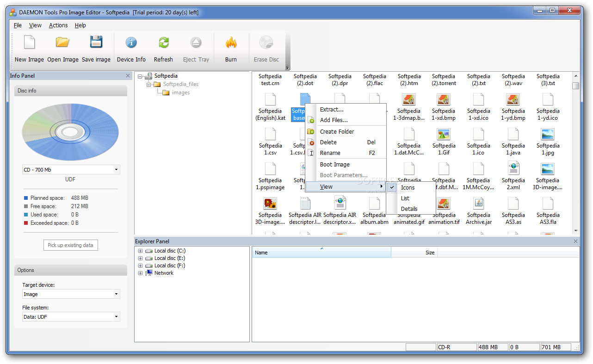Viewport: 593px width, 364px height.
Task: Open the View menu in menu bar
Action: pyautogui.click(x=35, y=25)
